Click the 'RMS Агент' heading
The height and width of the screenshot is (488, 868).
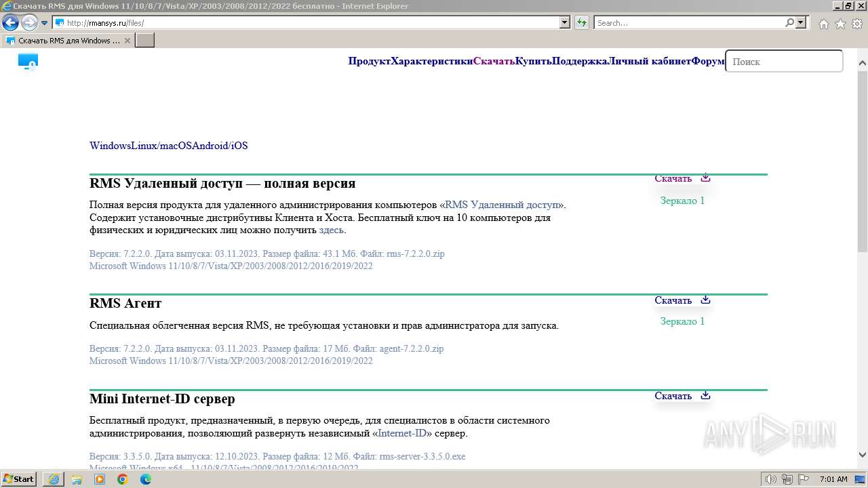[x=125, y=303]
